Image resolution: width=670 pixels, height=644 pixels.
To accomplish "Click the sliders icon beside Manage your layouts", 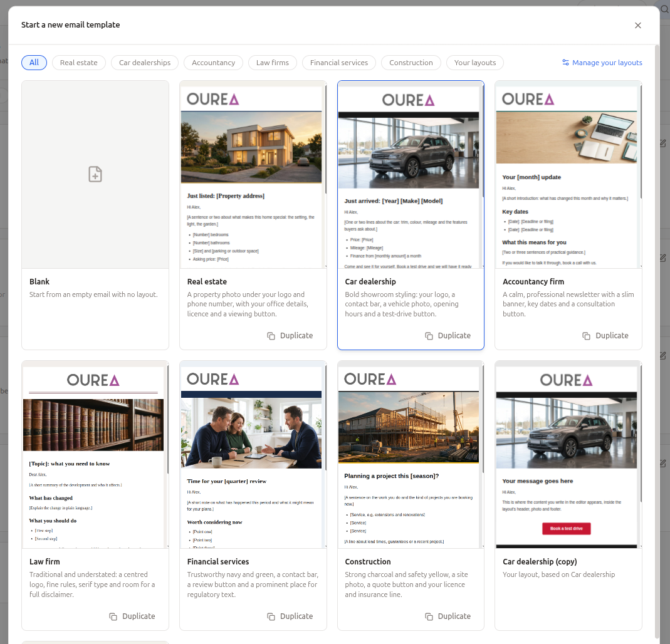I will [x=565, y=63].
